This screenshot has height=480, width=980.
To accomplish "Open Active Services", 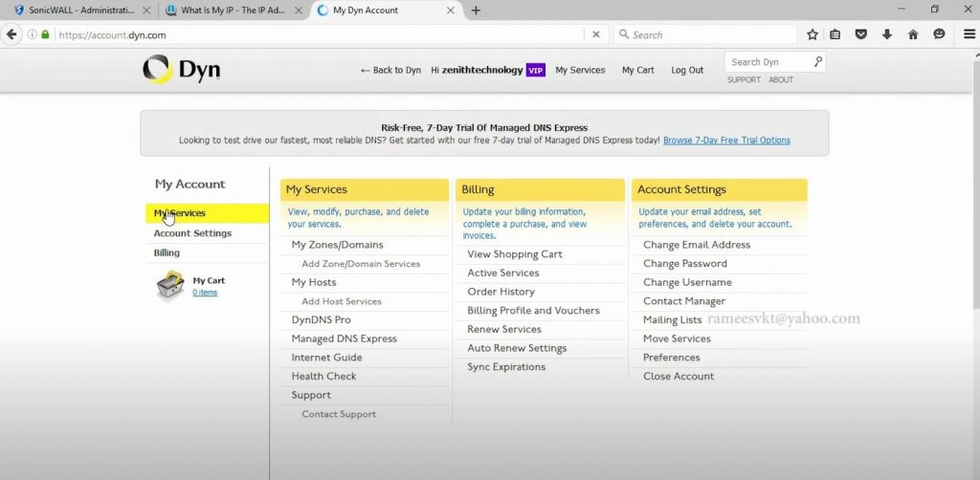I will tap(503, 273).
